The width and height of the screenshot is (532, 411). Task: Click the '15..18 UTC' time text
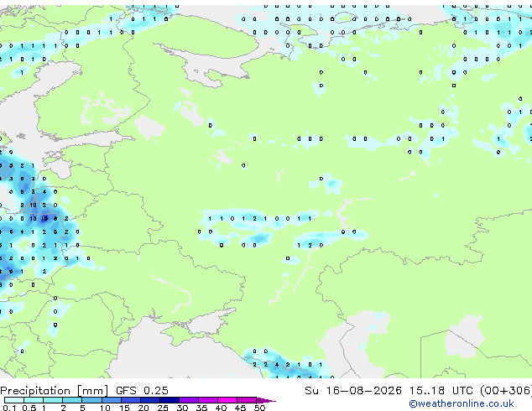pyautogui.click(x=441, y=391)
